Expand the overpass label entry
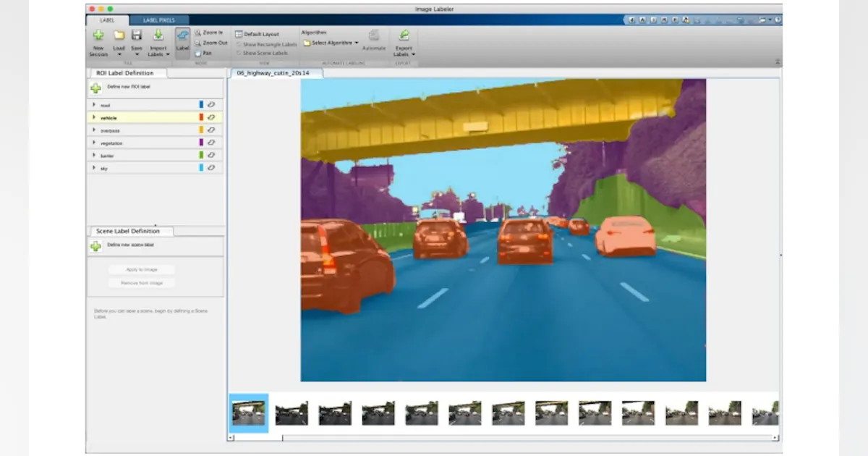Screen dimensions: 868x456 (93, 130)
